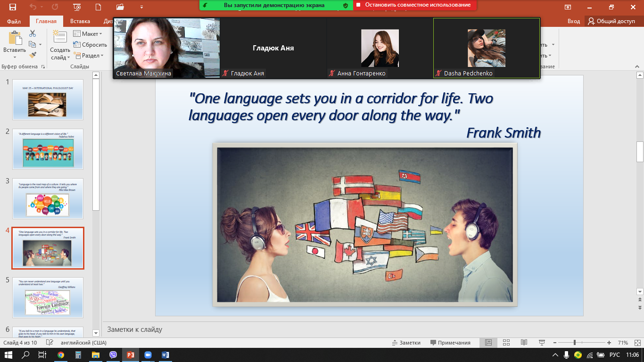Click the quote text on the slide
Screen dimensions: 644x362
coord(341,107)
